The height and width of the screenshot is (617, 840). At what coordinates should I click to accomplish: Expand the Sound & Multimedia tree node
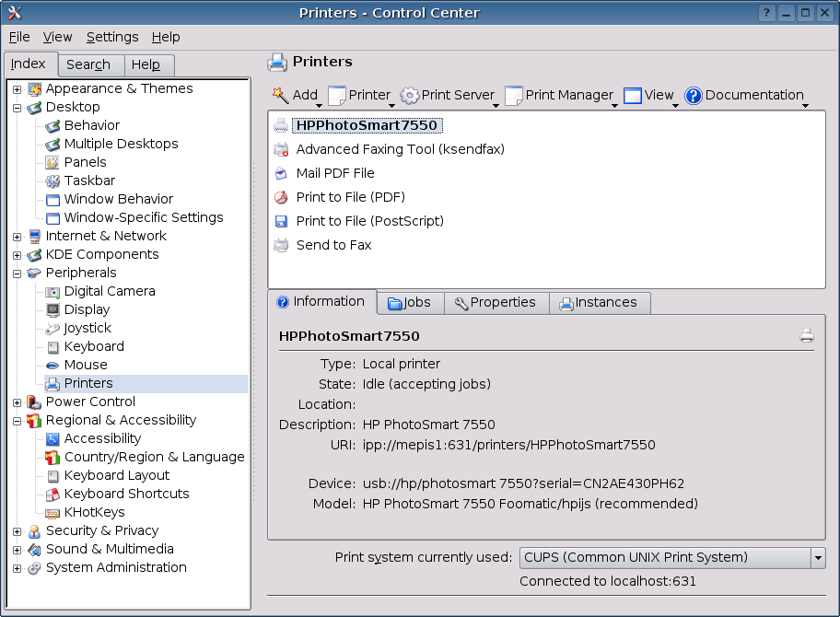[x=17, y=550]
